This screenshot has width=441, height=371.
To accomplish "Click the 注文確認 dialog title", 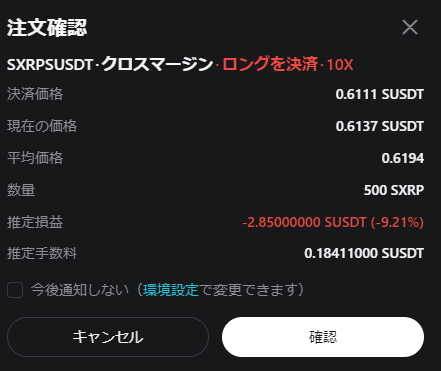I will click(47, 28).
